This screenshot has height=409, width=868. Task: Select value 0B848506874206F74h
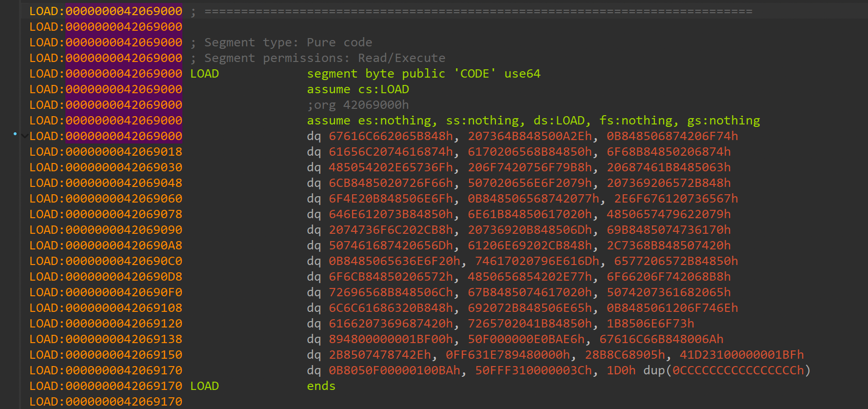tap(672, 136)
